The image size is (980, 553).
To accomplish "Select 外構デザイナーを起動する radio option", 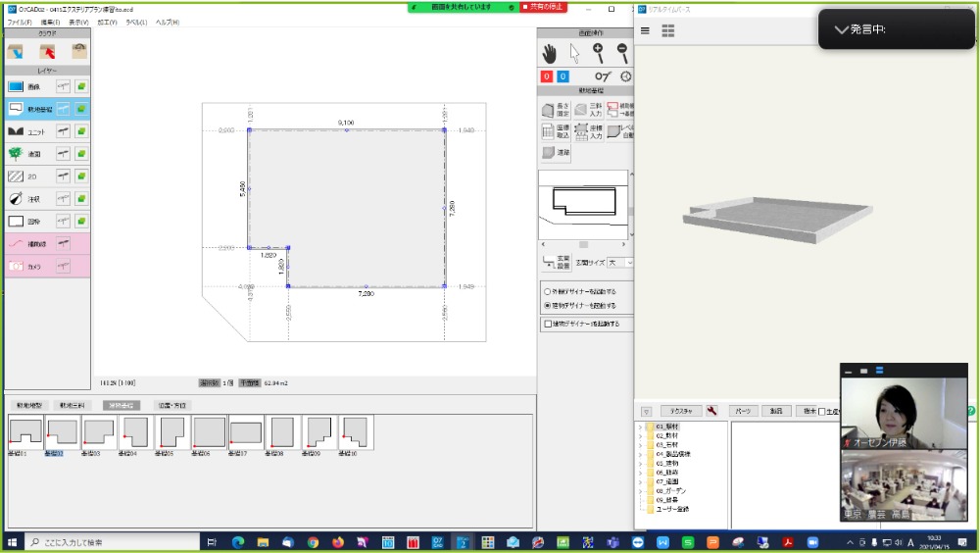I will click(x=547, y=291).
